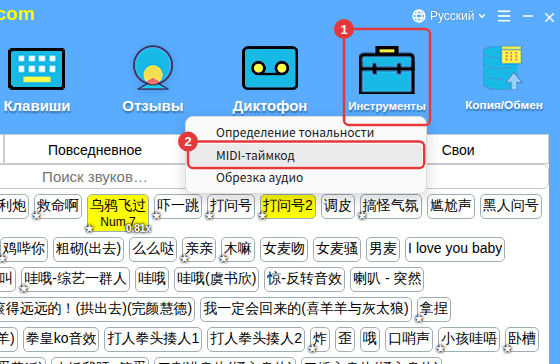
Task: Click the globe language icon
Action: click(419, 16)
